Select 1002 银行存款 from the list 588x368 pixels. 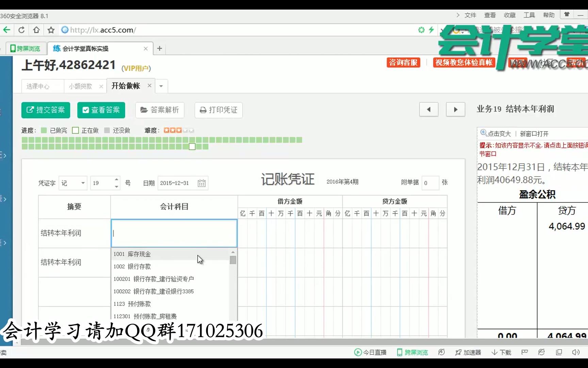[x=133, y=266]
